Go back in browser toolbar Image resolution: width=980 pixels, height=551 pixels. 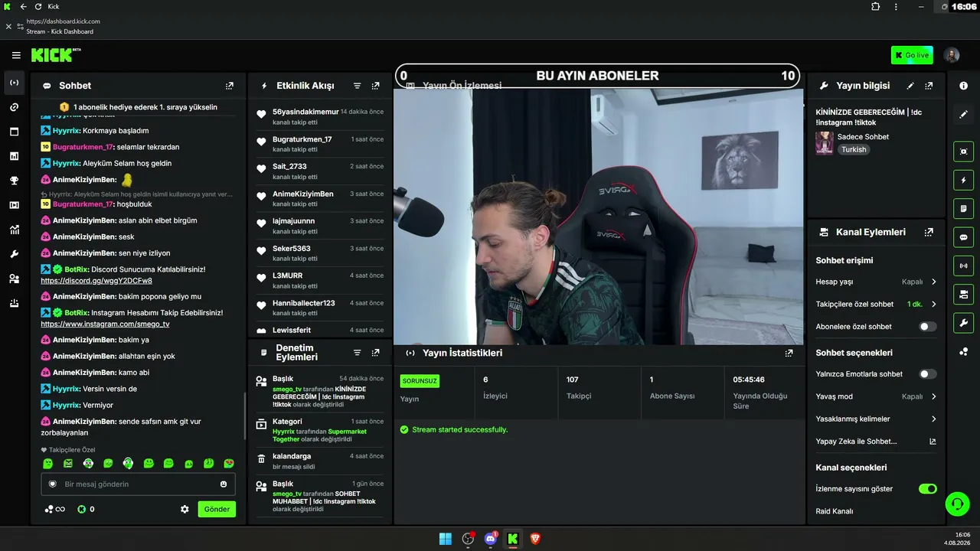(23, 6)
